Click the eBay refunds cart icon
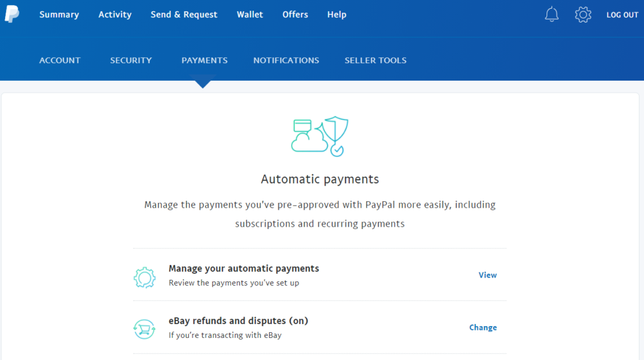644x360 pixels. pos(144,329)
